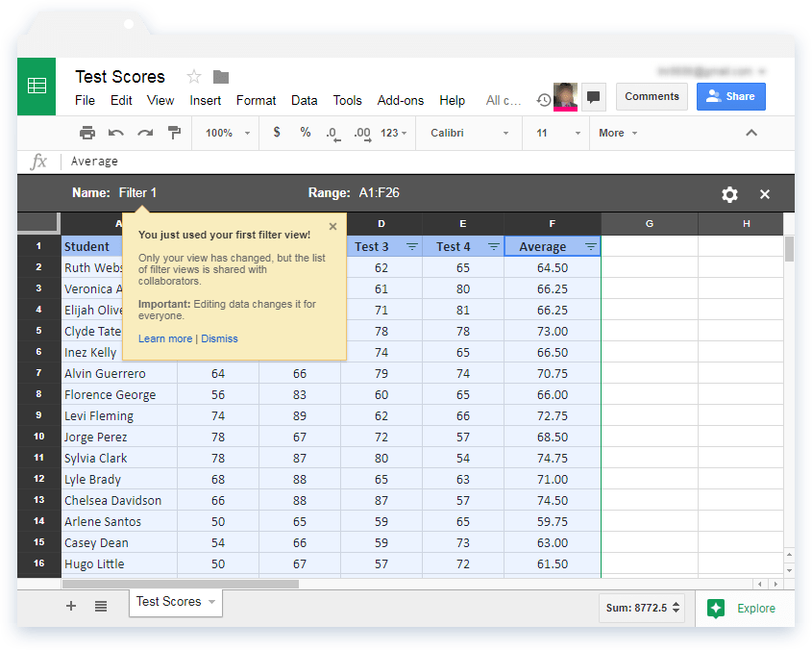Image resolution: width=812 pixels, height=650 pixels.
Task: Follow the Learn more link
Action: point(165,338)
